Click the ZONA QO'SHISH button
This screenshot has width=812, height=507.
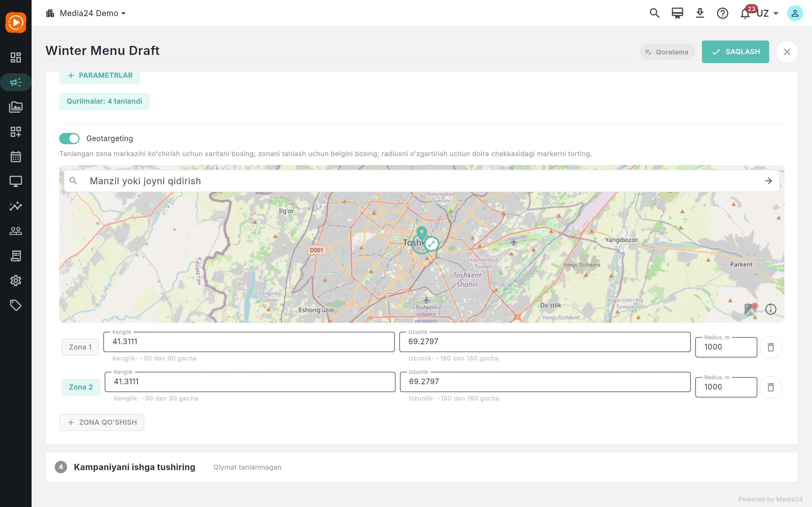(x=102, y=422)
